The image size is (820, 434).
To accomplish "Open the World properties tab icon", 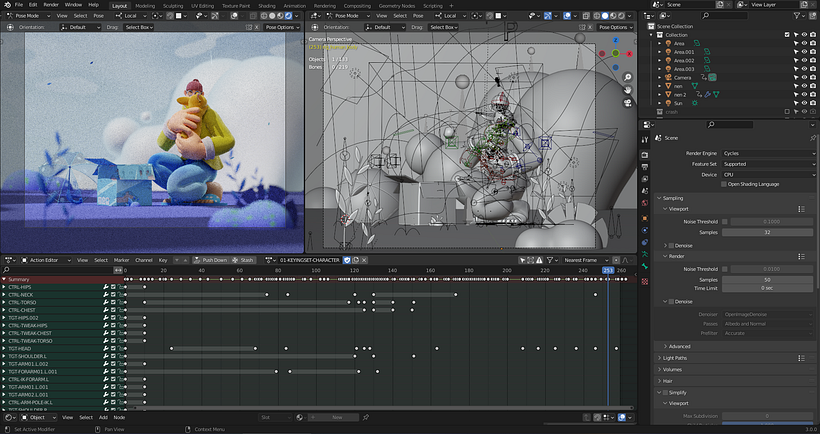I will coord(644,203).
